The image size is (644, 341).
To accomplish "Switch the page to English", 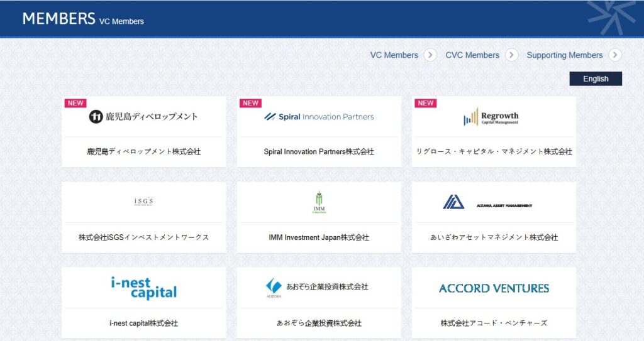I will (x=596, y=78).
